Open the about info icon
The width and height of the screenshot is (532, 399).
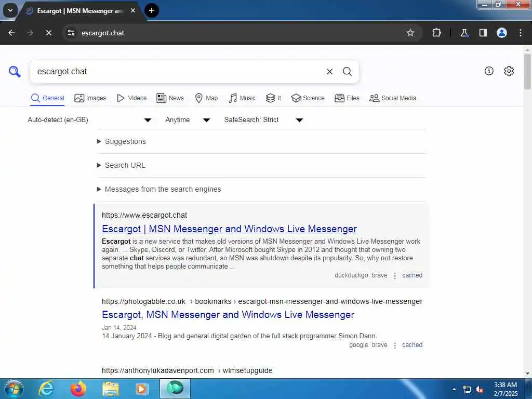(488, 71)
